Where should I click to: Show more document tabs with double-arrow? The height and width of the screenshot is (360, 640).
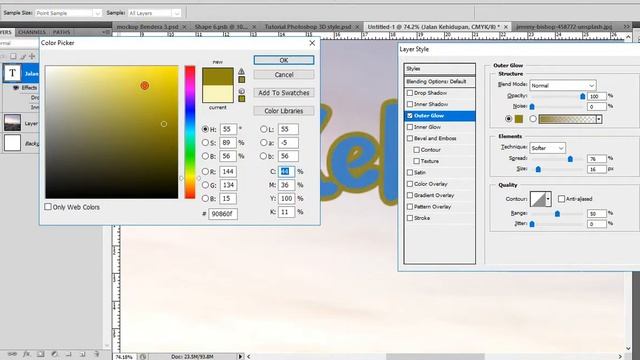pyautogui.click(x=627, y=27)
